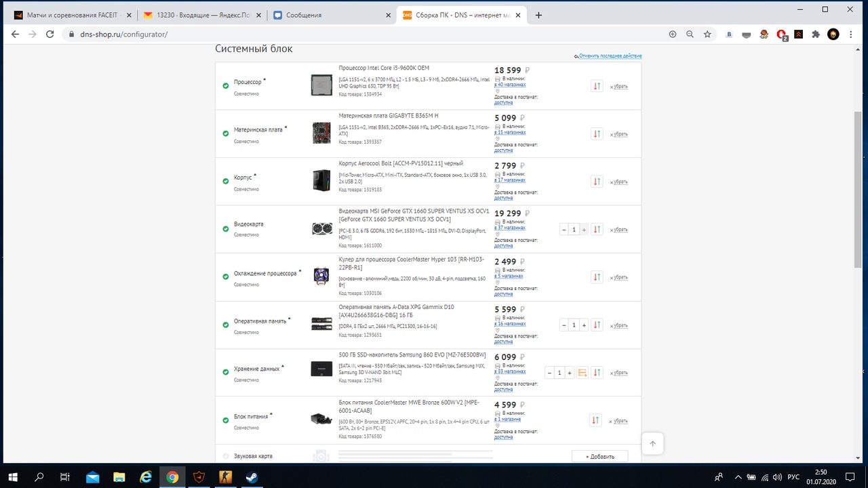
Task: Increase Оперативная память quantity with plus
Action: 584,325
